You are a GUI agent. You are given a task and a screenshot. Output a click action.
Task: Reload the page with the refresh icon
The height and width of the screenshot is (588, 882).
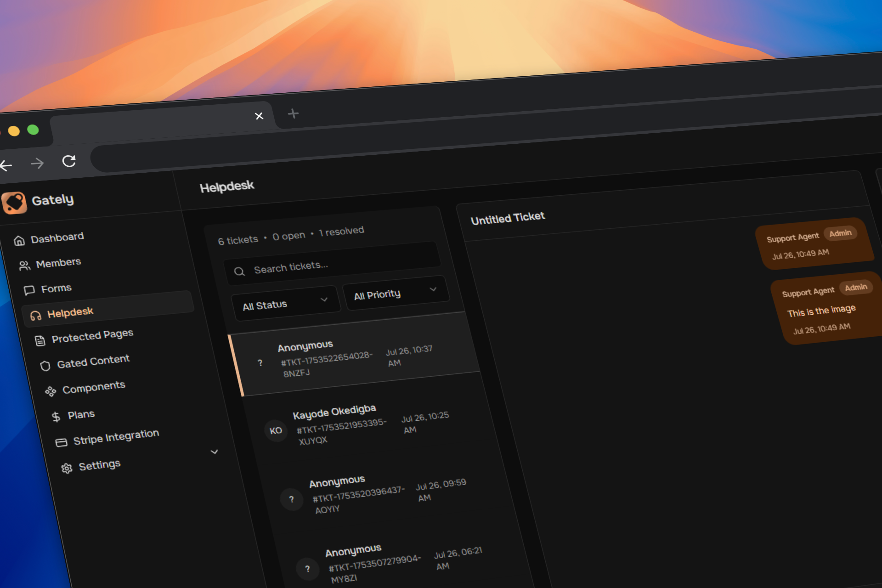pos(69,161)
